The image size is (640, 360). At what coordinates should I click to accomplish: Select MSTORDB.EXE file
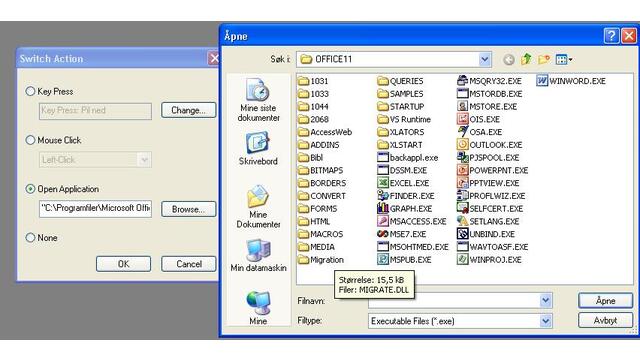click(490, 93)
